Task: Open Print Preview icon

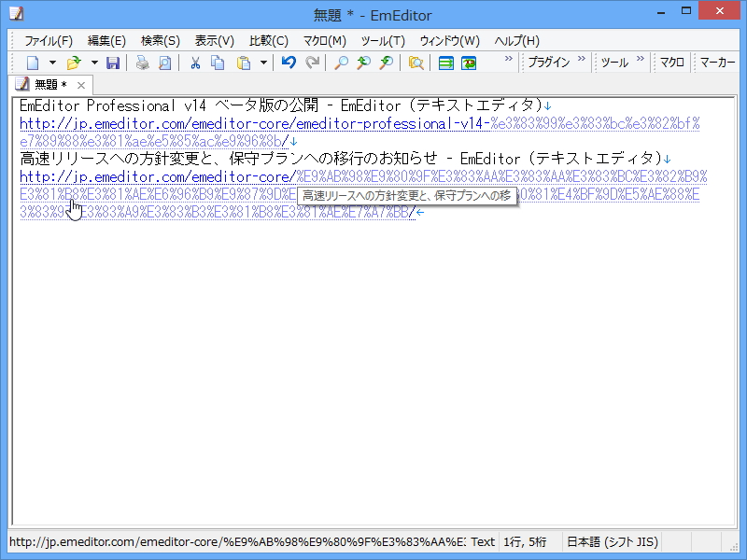Action: coord(164,63)
